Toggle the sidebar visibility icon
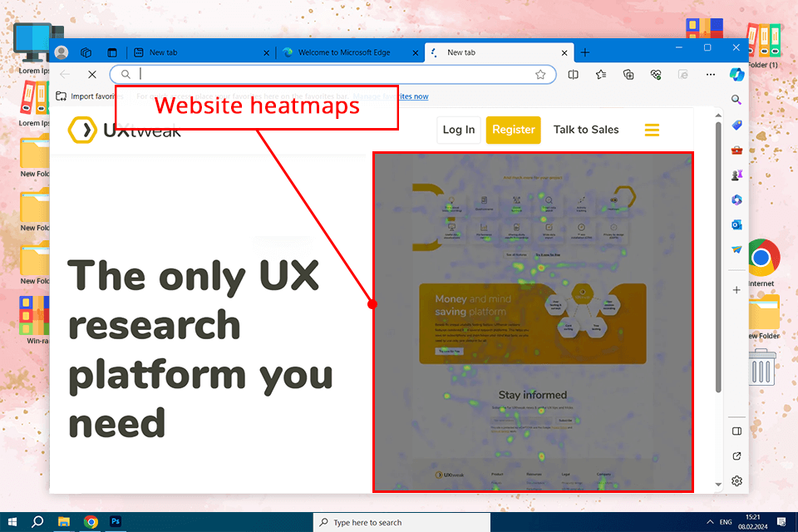Image resolution: width=798 pixels, height=532 pixels. point(736,431)
